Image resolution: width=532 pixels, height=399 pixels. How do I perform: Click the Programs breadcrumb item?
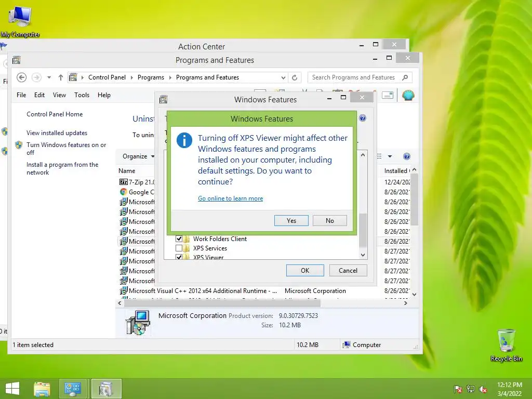(x=151, y=77)
